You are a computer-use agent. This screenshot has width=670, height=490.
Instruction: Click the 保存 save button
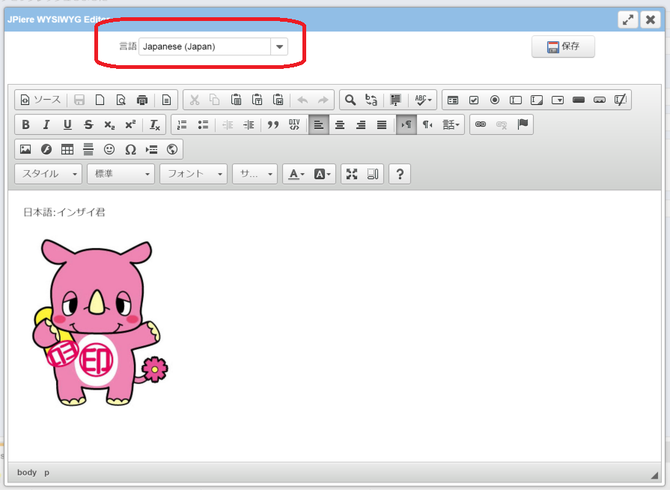click(x=563, y=47)
